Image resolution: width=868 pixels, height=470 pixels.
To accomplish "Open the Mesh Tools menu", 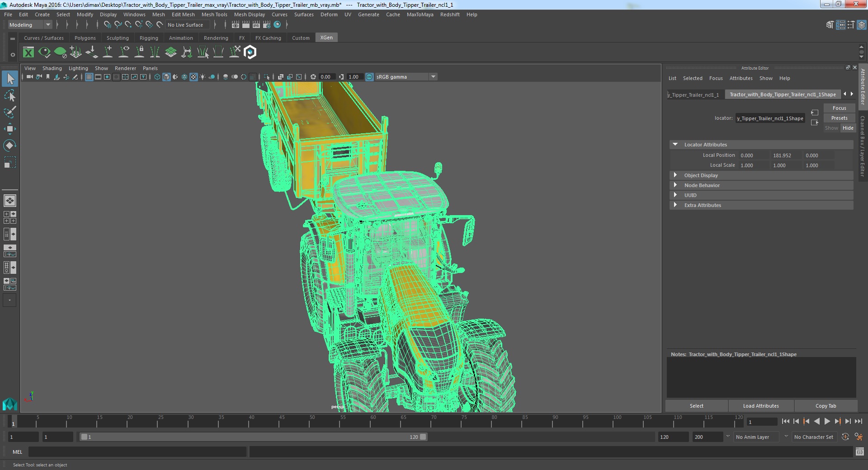I will (214, 14).
